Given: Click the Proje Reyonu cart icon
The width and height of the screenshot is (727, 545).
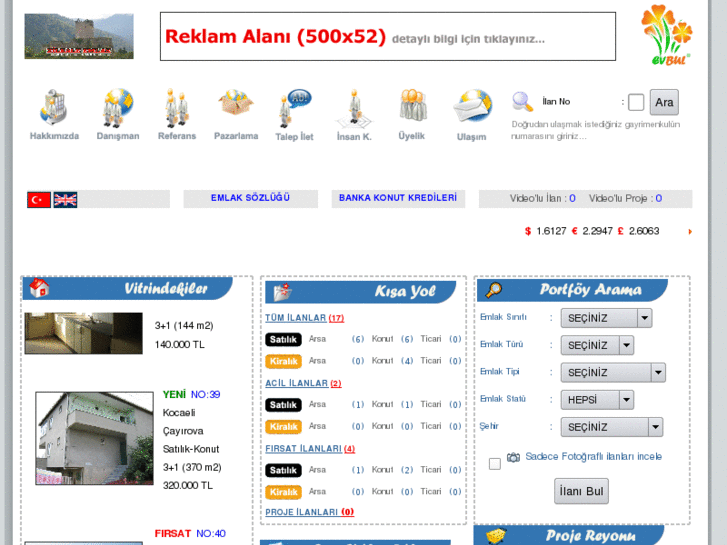Looking at the screenshot, I should pyautogui.click(x=496, y=536).
